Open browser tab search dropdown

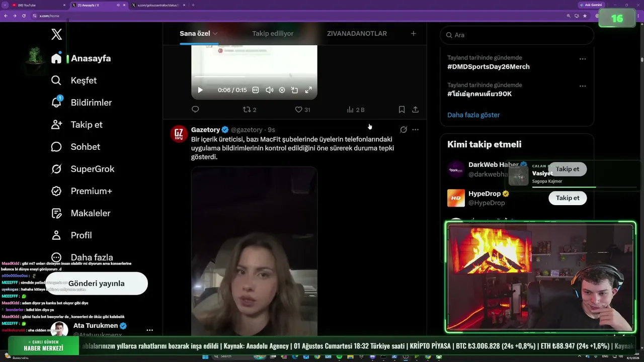[5, 5]
